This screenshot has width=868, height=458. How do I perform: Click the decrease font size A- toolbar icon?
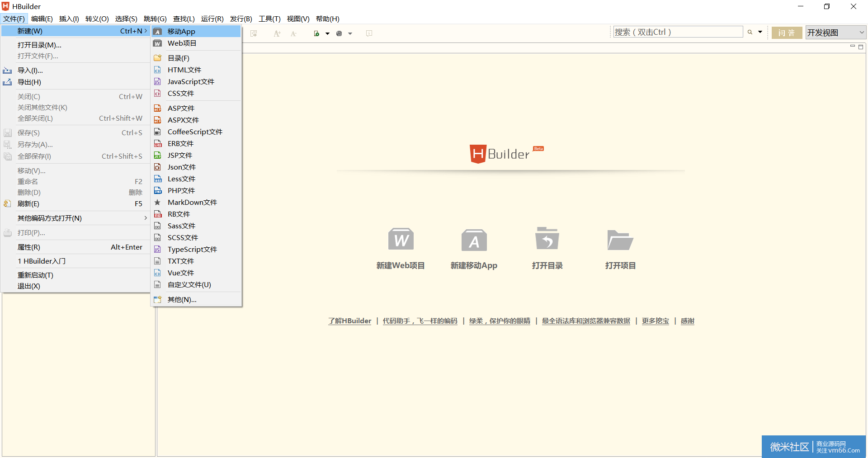pyautogui.click(x=293, y=33)
